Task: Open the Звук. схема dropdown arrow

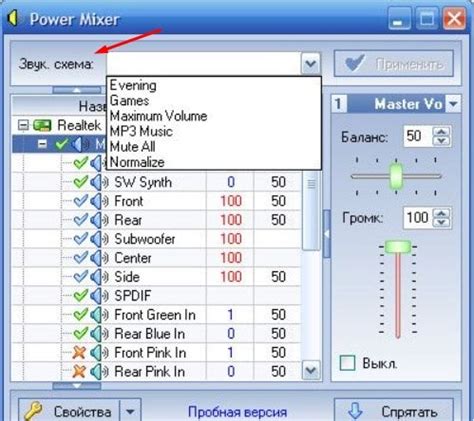Action: pyautogui.click(x=311, y=63)
